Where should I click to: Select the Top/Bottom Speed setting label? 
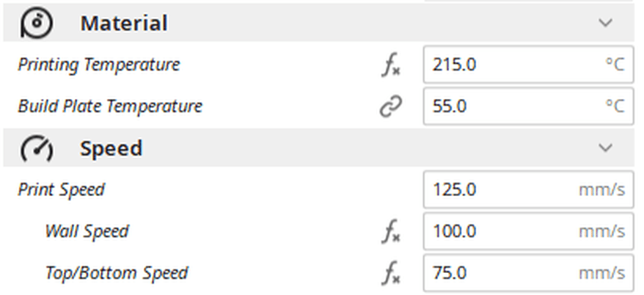pyautogui.click(x=116, y=274)
